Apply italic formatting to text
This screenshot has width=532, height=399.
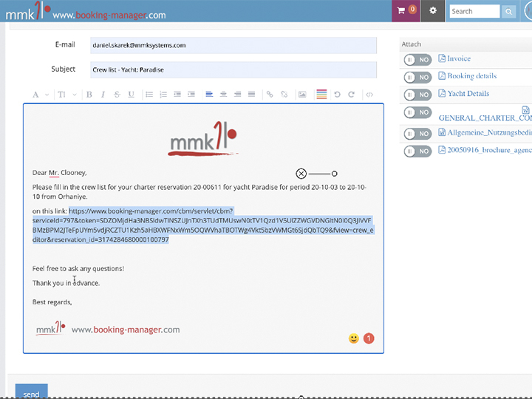point(103,95)
